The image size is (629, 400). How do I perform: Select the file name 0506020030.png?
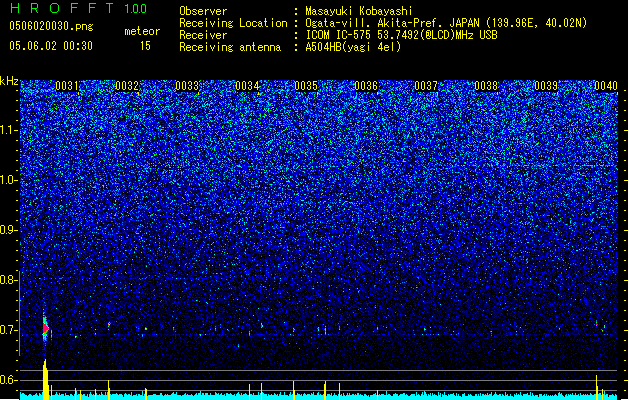point(51,26)
